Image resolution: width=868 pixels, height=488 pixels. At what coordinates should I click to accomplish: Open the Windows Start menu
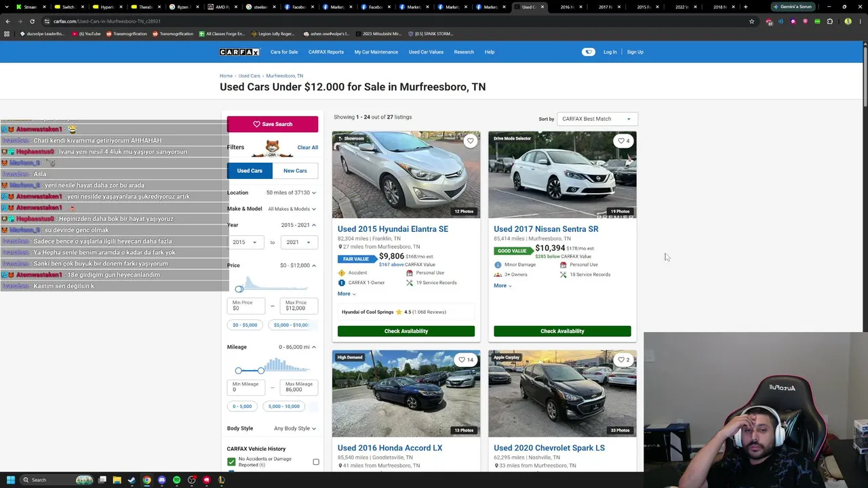10,480
